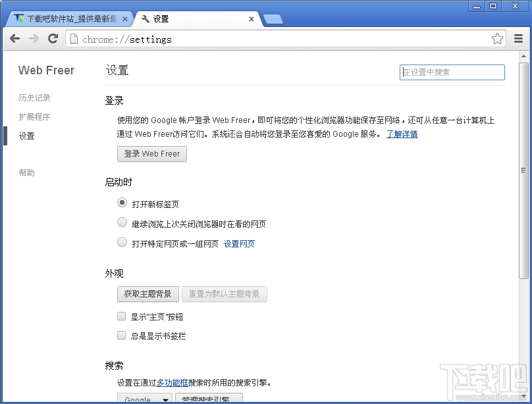532x404 pixels.
Task: Maximize the browser window
Action: pos(493,6)
